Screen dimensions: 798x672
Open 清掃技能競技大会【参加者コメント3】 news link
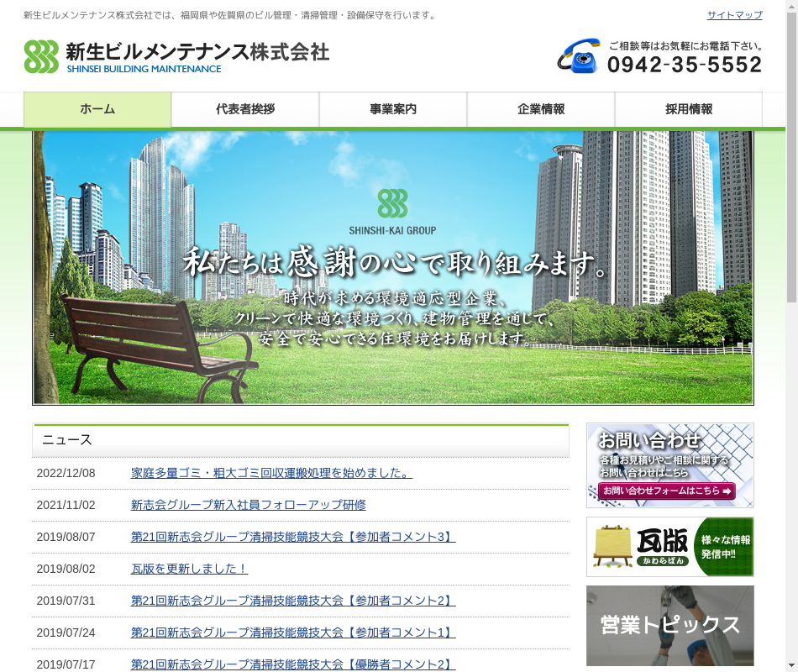point(293,537)
